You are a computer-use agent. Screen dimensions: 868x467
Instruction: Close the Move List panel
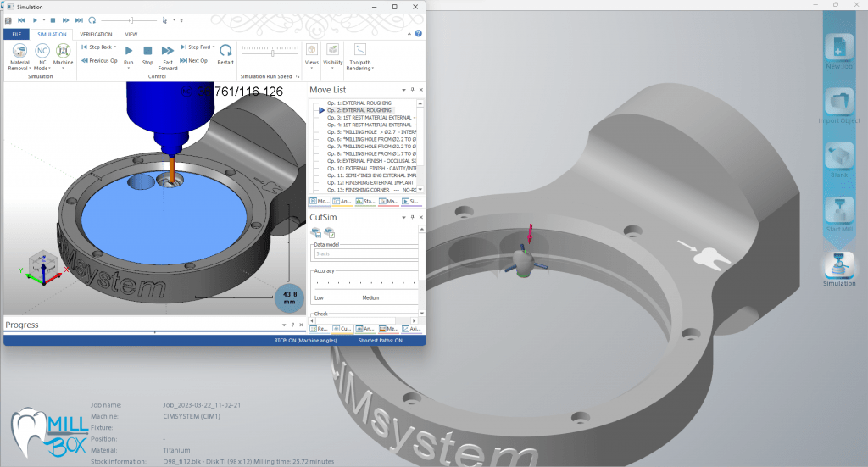(x=421, y=90)
